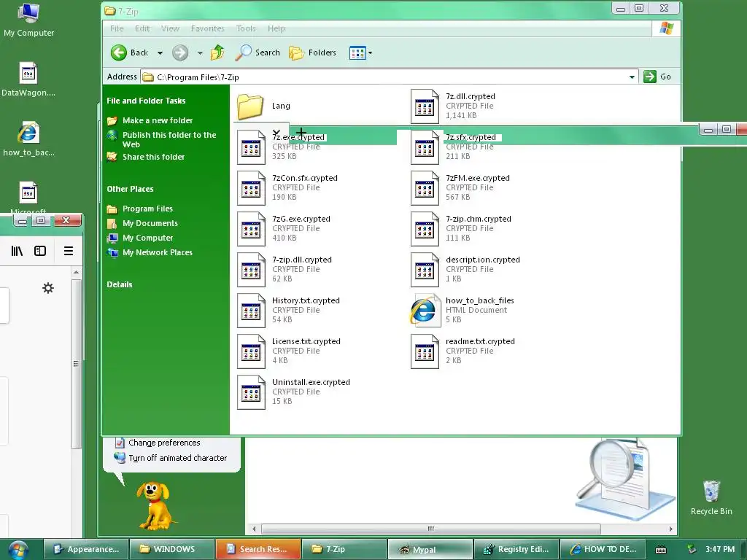This screenshot has height=560, width=747.
Task: Open the Edit menu
Action: [142, 28]
